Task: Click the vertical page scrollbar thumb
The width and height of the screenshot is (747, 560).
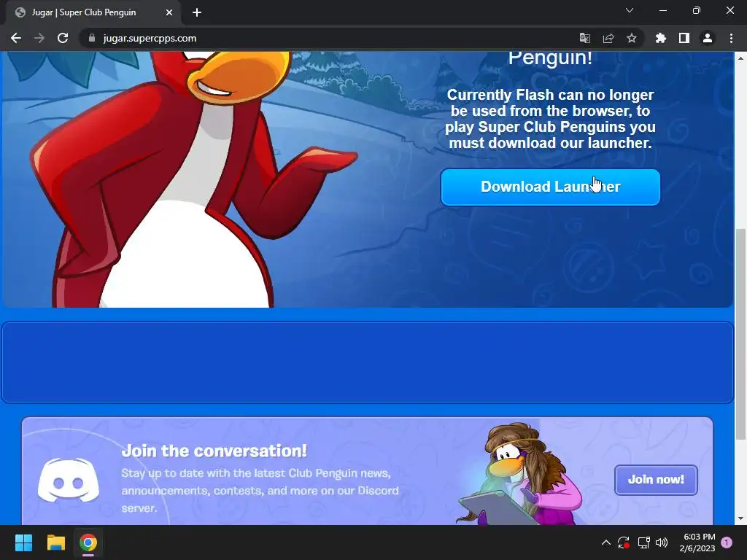Action: tap(740, 334)
